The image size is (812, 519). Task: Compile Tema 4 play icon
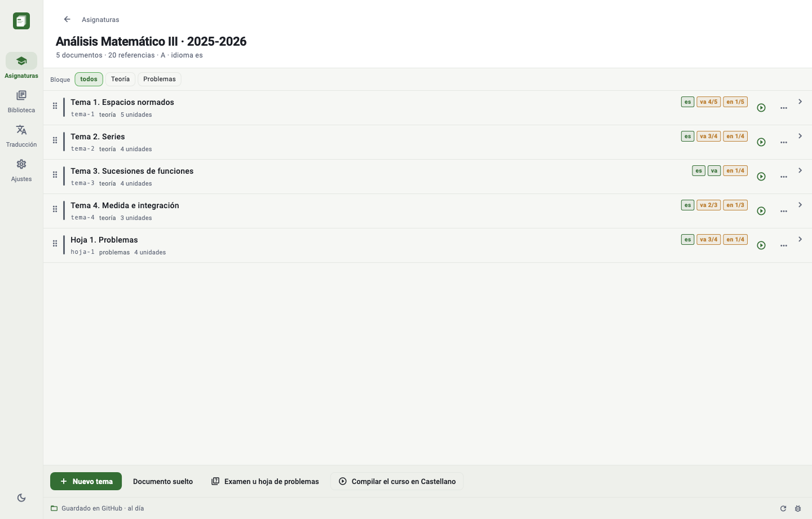761,211
